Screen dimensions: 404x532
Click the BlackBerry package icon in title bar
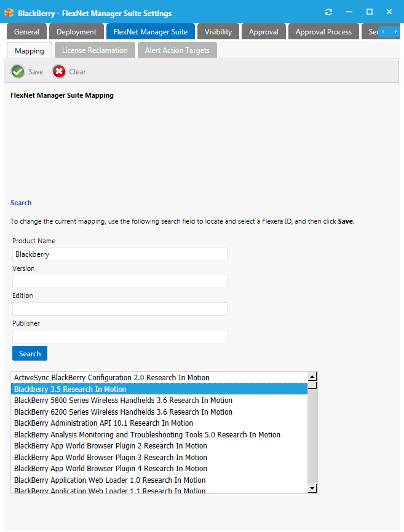(9, 13)
